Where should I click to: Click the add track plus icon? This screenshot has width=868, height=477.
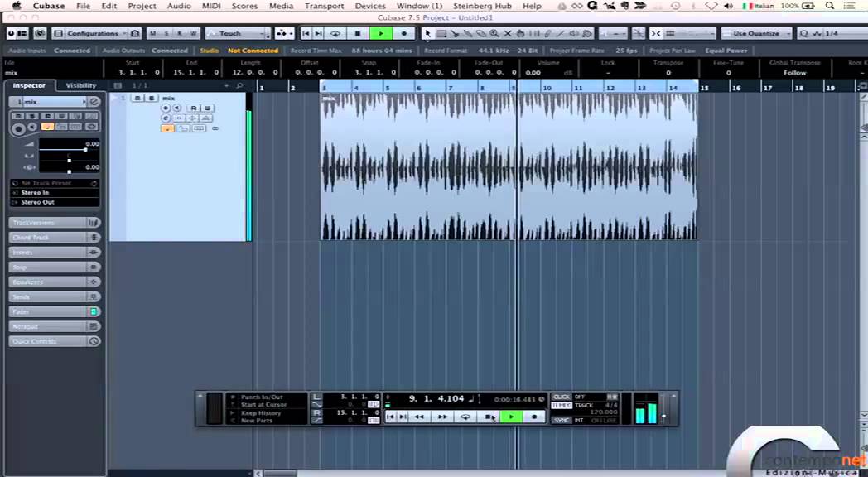click(x=226, y=86)
